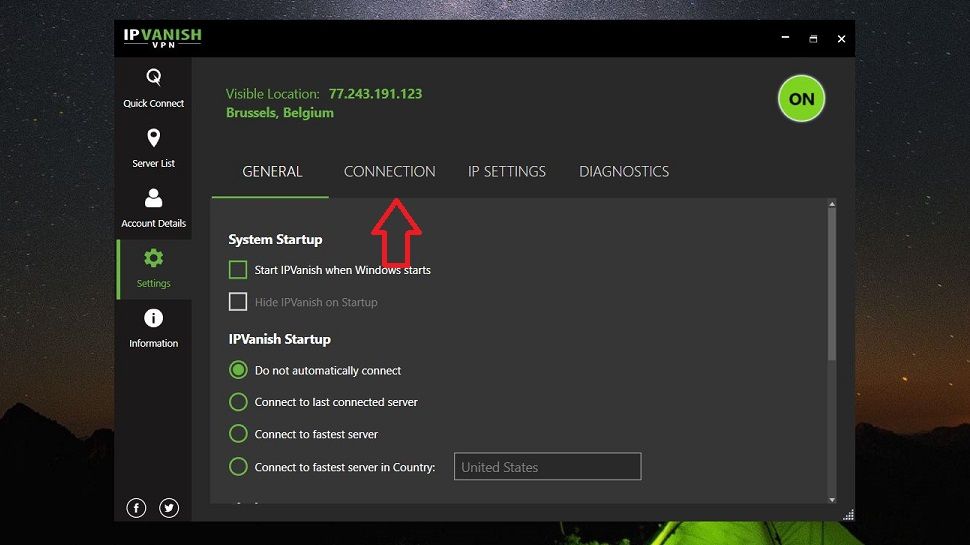970x545 pixels.
Task: Select the Settings gear icon
Action: [x=153, y=258]
